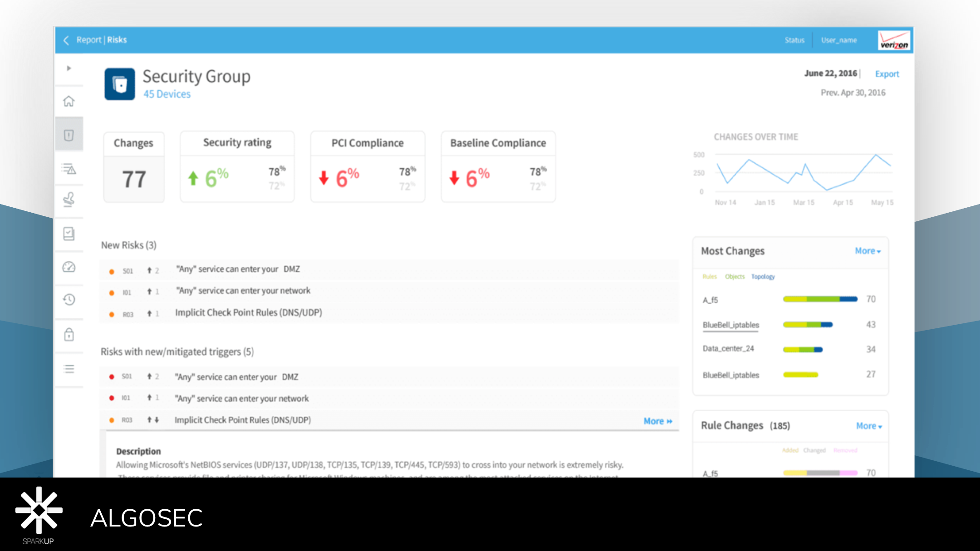Click the Changed legend in Rule Changes
This screenshot has width=980, height=551.
(x=814, y=450)
